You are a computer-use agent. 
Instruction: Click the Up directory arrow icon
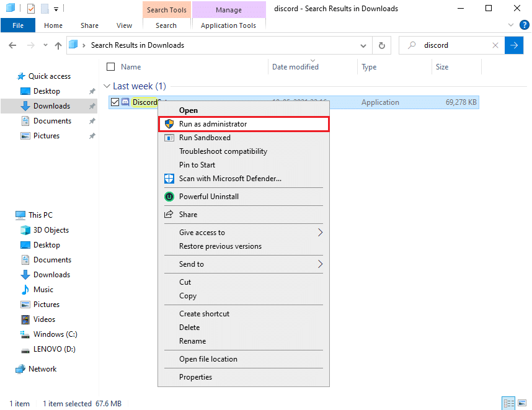pos(58,45)
